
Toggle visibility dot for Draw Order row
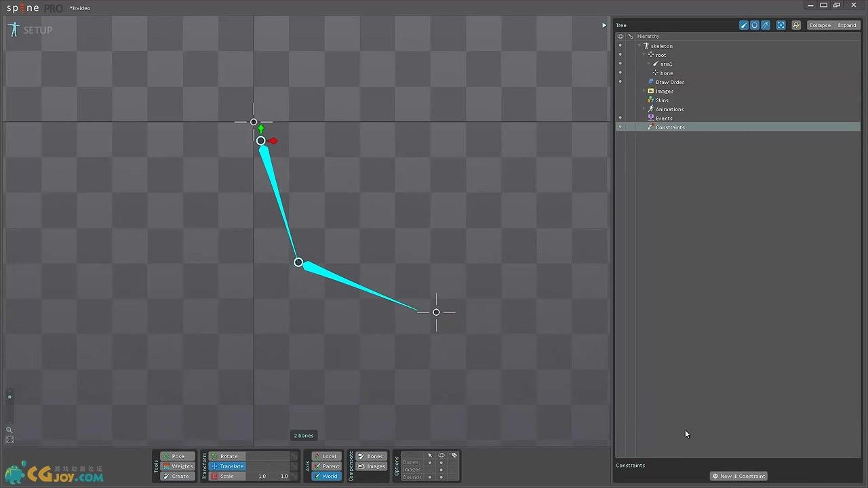pyautogui.click(x=620, y=82)
